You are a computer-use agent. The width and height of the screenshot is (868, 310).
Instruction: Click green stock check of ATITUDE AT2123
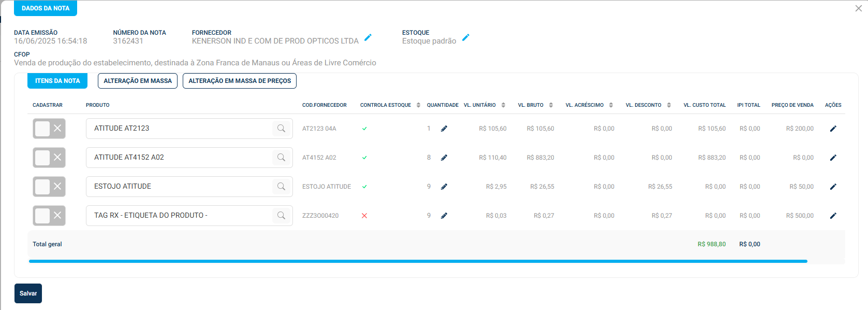coord(364,129)
